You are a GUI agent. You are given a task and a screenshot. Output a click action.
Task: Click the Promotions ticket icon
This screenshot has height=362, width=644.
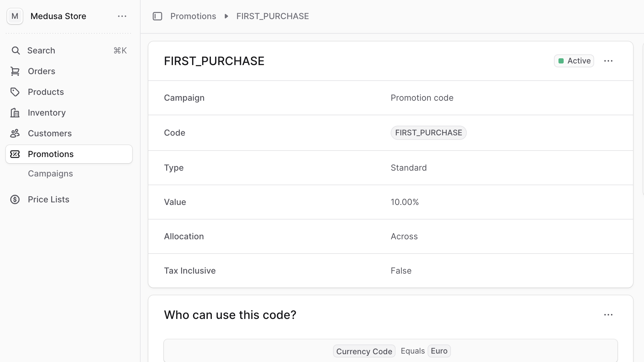pos(15,154)
